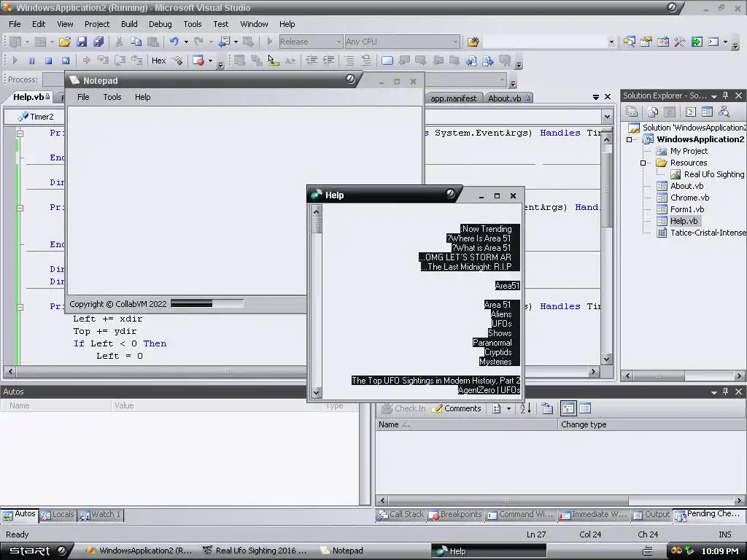This screenshot has height=560, width=747.
Task: Open the Toolbox wrench icon
Action: (680, 42)
